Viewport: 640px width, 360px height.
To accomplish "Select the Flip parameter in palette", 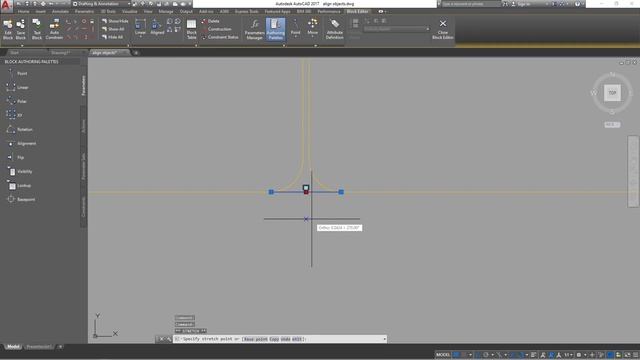I will pos(16,158).
